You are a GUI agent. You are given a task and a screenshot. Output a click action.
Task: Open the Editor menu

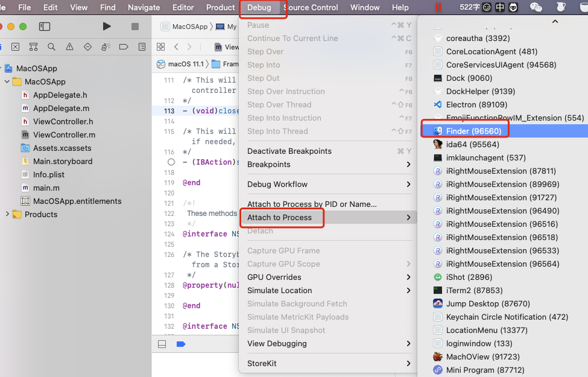point(183,7)
